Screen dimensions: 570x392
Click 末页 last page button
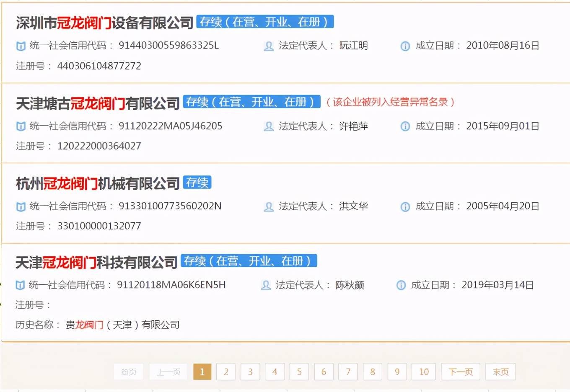point(500,372)
